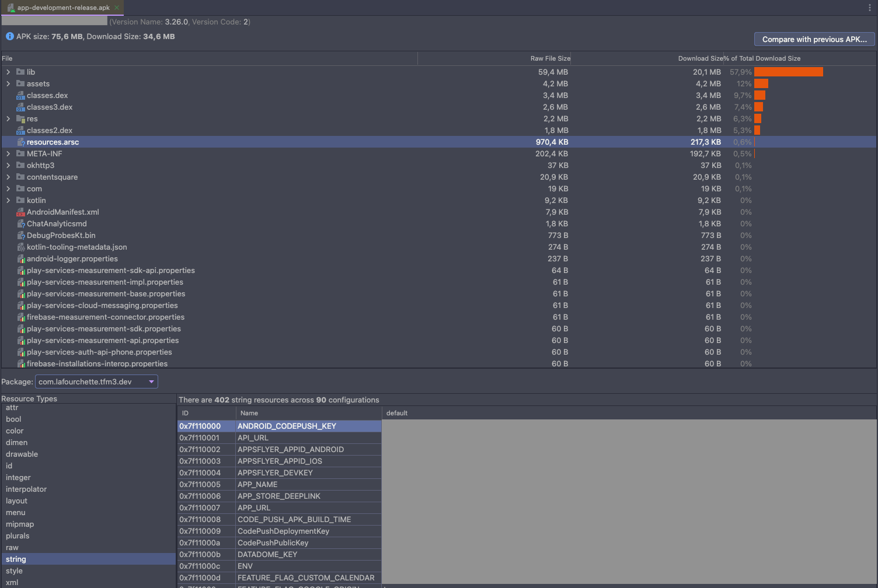This screenshot has width=878, height=588.
Task: Select the play-services-measurement-api.properties file
Action: (438, 341)
